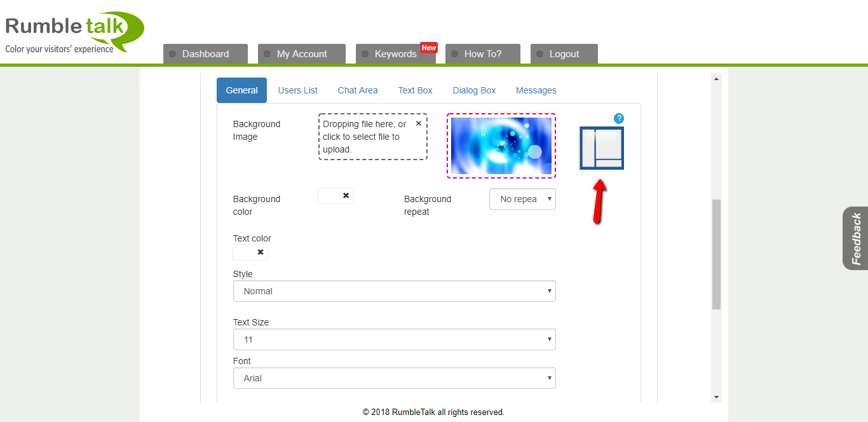
Task: Remove file with X in upload box
Action: [418, 123]
